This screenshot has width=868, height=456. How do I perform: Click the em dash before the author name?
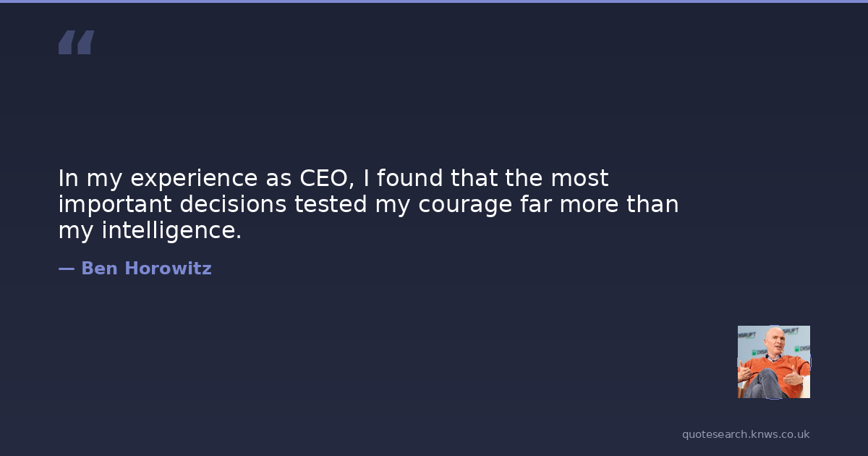tap(66, 269)
